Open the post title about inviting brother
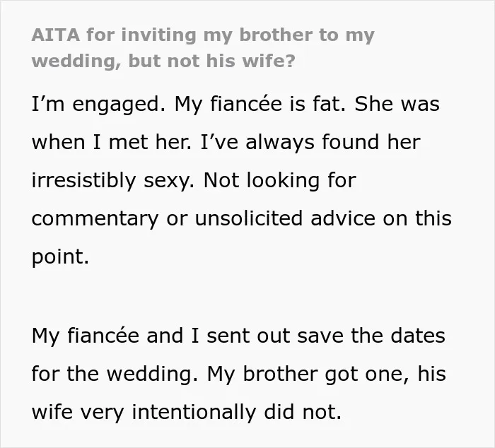This screenshot has height=448, width=495. pyautogui.click(x=203, y=47)
